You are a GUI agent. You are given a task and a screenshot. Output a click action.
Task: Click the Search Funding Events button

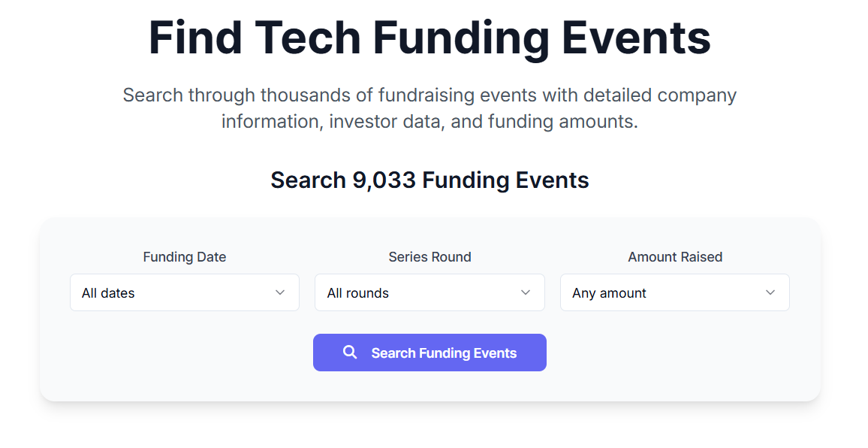pyautogui.click(x=429, y=352)
